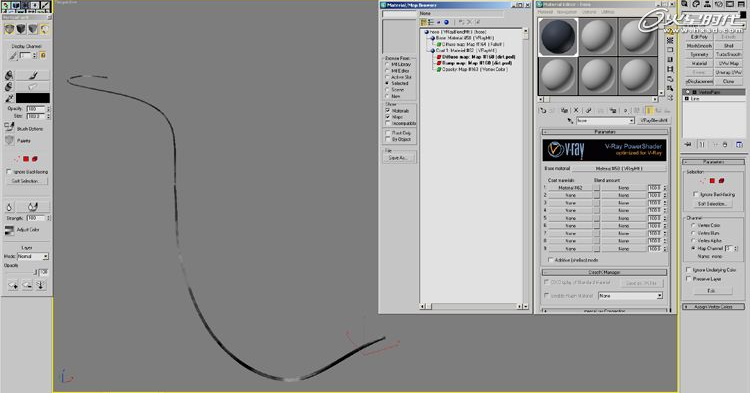
Task: Open Utilities menu in Material Editor
Action: coord(608,12)
